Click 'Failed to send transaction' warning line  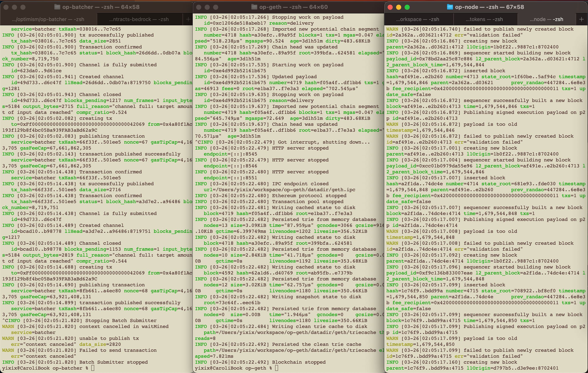click(79, 350)
